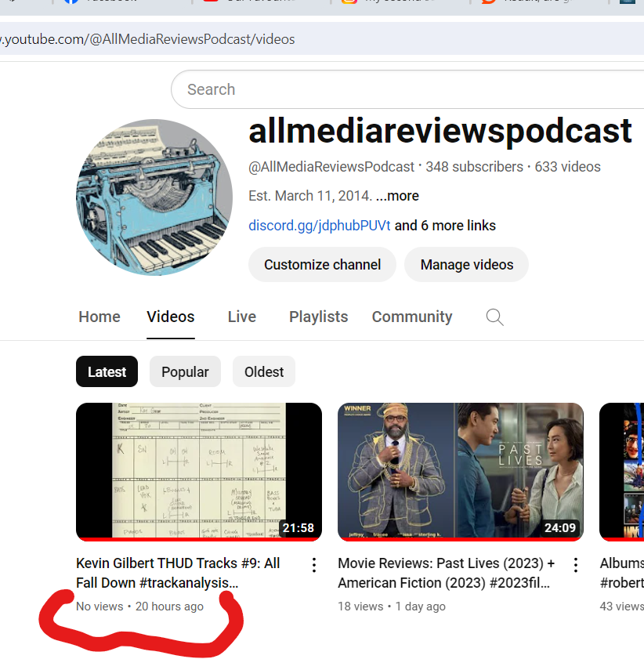The width and height of the screenshot is (644, 659).
Task: Click the Customize channel button
Action: click(322, 264)
